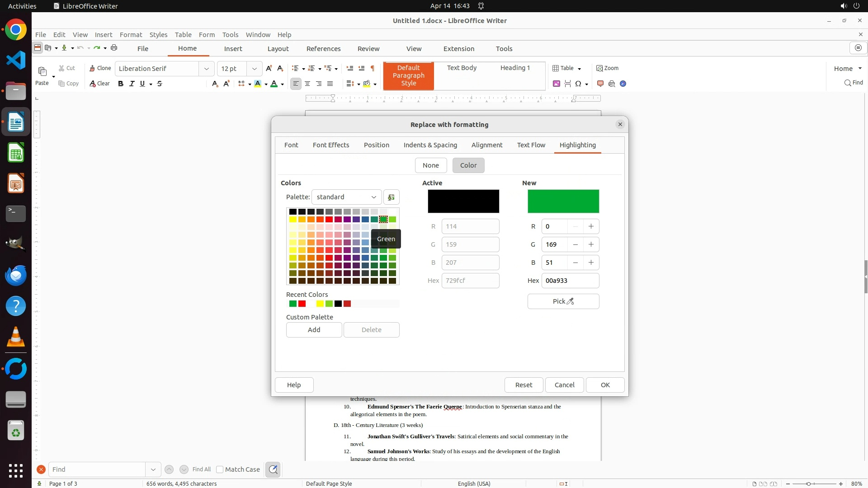Launch Thunderbird from the dock
The height and width of the screenshot is (488, 868).
(16, 275)
